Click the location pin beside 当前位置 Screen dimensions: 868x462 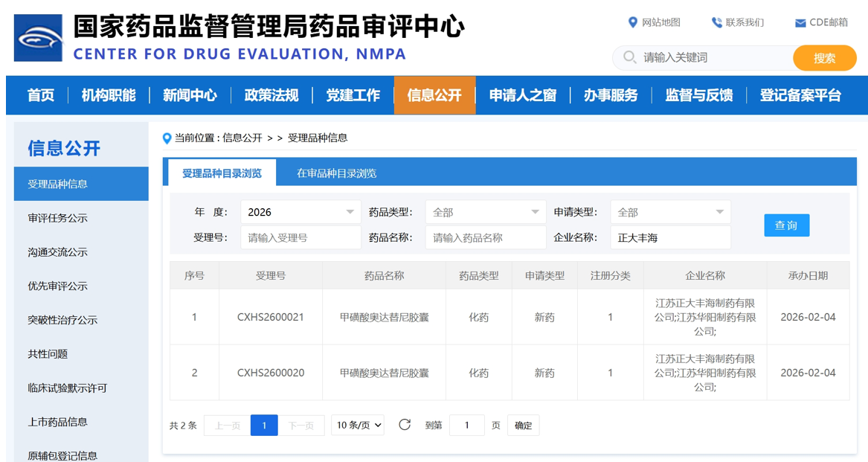pos(167,138)
